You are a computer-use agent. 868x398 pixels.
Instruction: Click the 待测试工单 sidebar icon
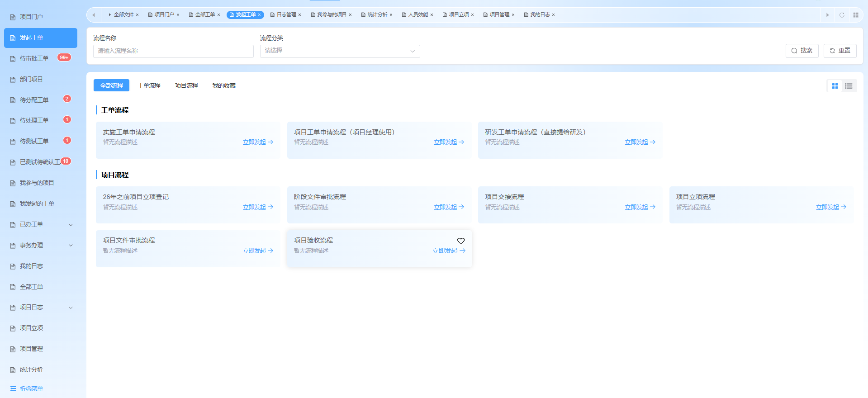point(13,142)
